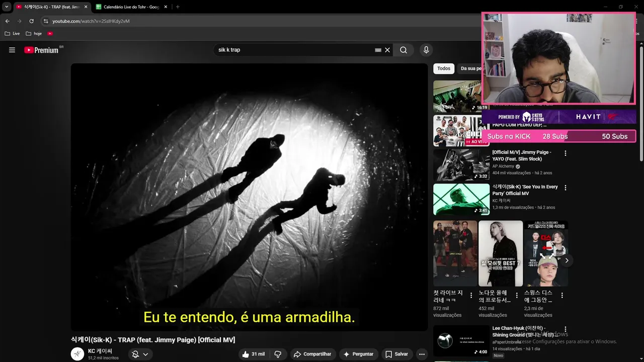Run search with magnifier button
This screenshot has width=644, height=362.
[x=404, y=50]
